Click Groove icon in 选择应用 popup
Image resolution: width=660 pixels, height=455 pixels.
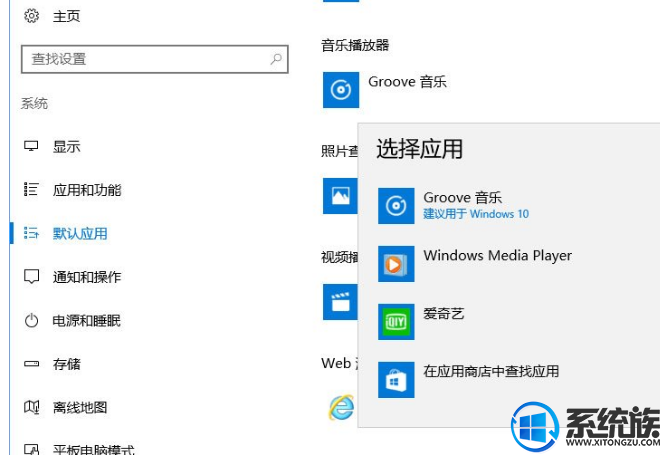pos(396,206)
